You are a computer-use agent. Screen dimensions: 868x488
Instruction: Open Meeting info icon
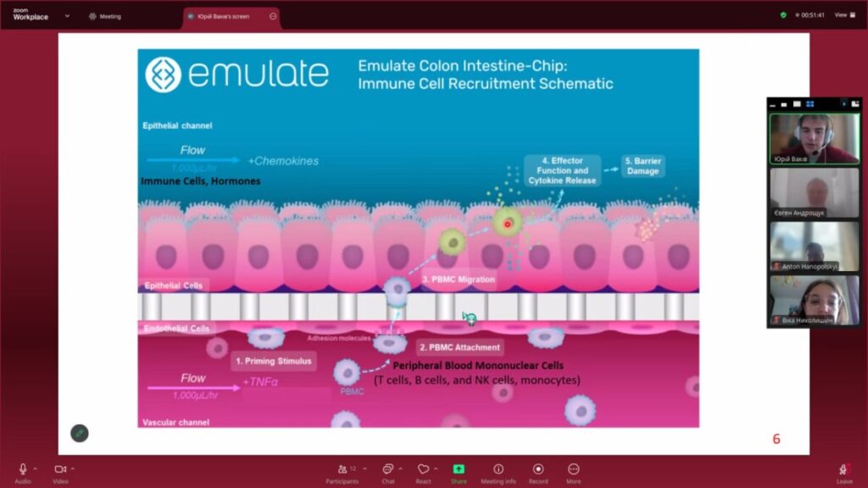coord(498,469)
